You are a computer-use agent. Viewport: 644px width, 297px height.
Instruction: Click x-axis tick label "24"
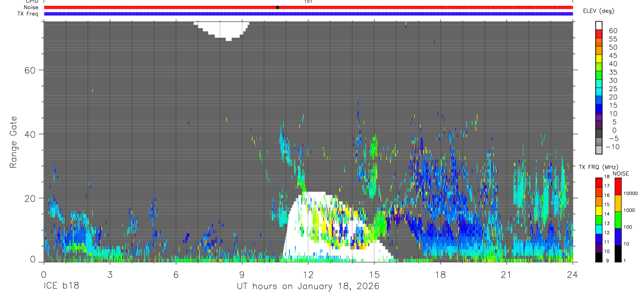573,274
